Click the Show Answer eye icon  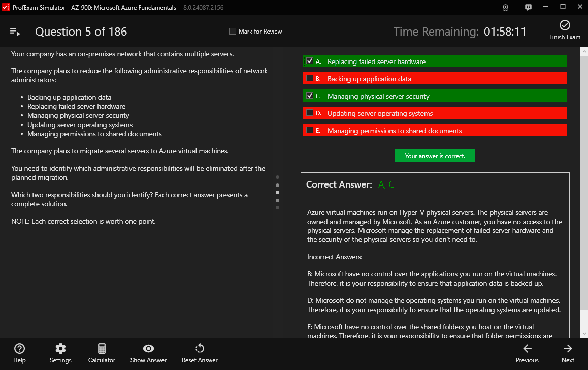click(148, 349)
